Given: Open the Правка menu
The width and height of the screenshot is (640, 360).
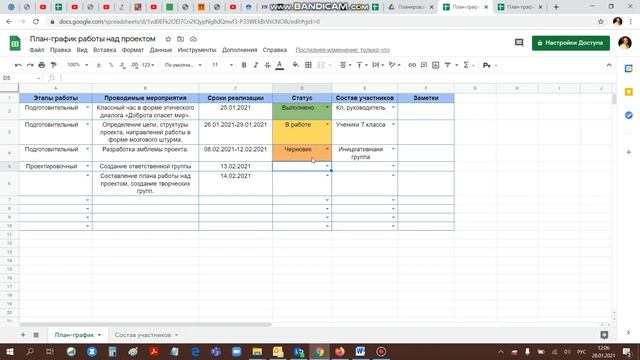Looking at the screenshot, I should tap(60, 50).
